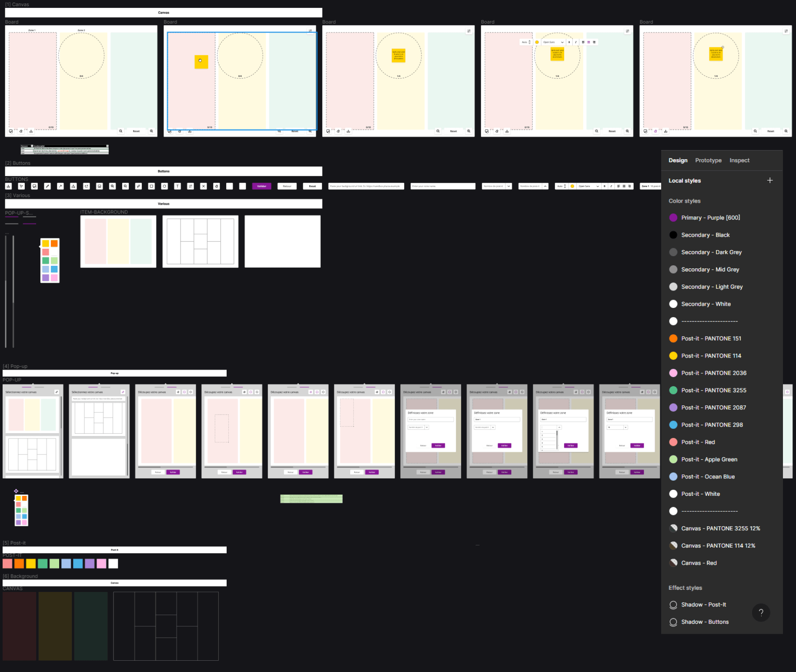Select the square shape icon in Buttons row
Viewport: 796px width, 672px height.
tap(151, 186)
